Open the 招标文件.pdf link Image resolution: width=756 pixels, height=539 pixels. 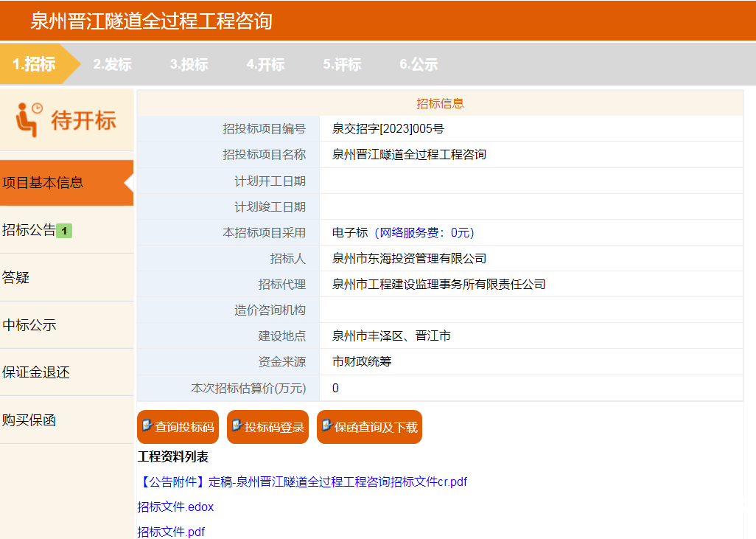coord(171,532)
